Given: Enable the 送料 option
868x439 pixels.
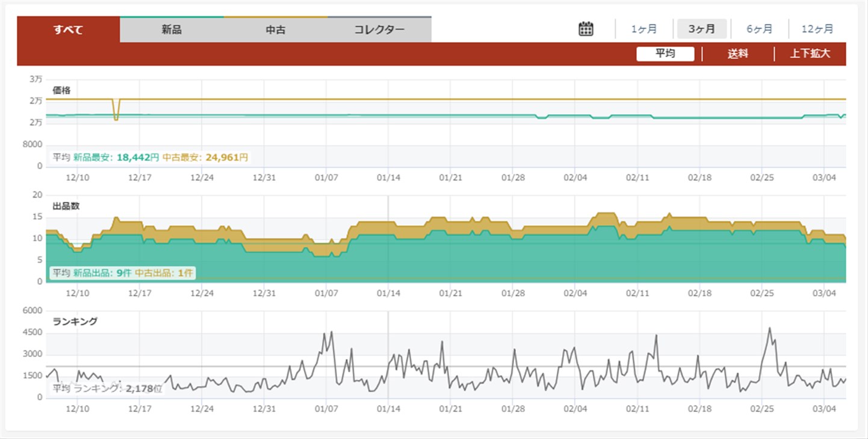Looking at the screenshot, I should click(737, 54).
